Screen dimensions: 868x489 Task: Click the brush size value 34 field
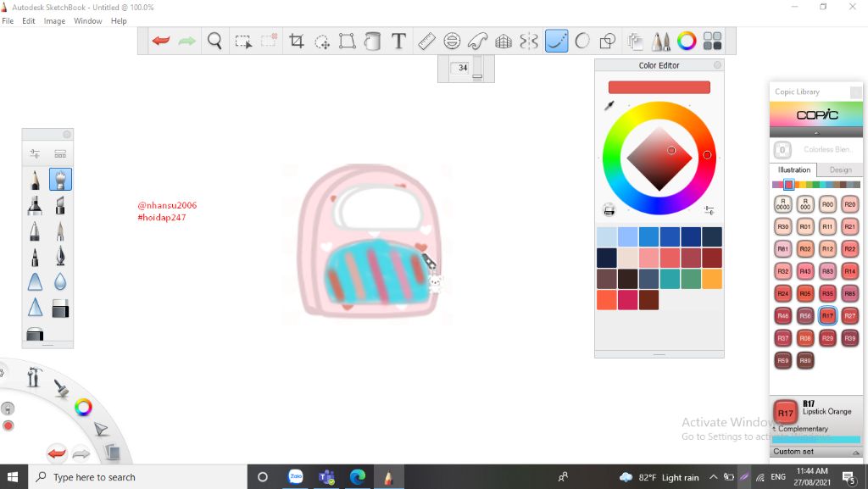point(460,68)
